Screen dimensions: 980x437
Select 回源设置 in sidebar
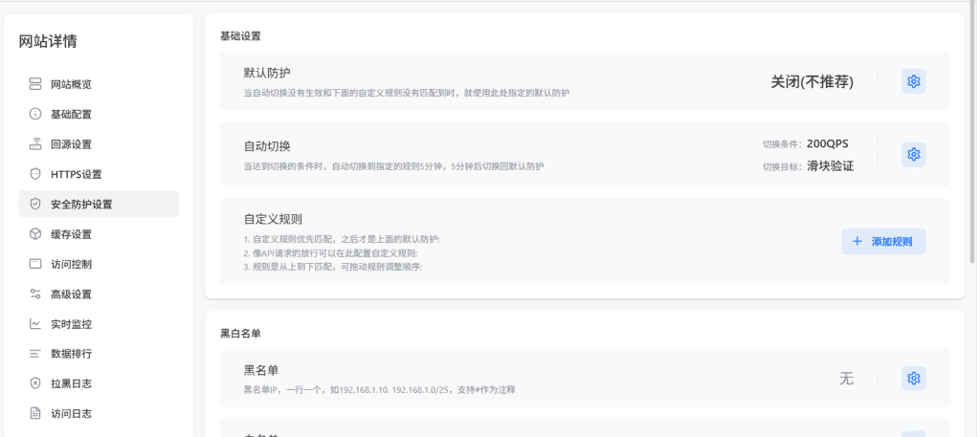[99, 144]
